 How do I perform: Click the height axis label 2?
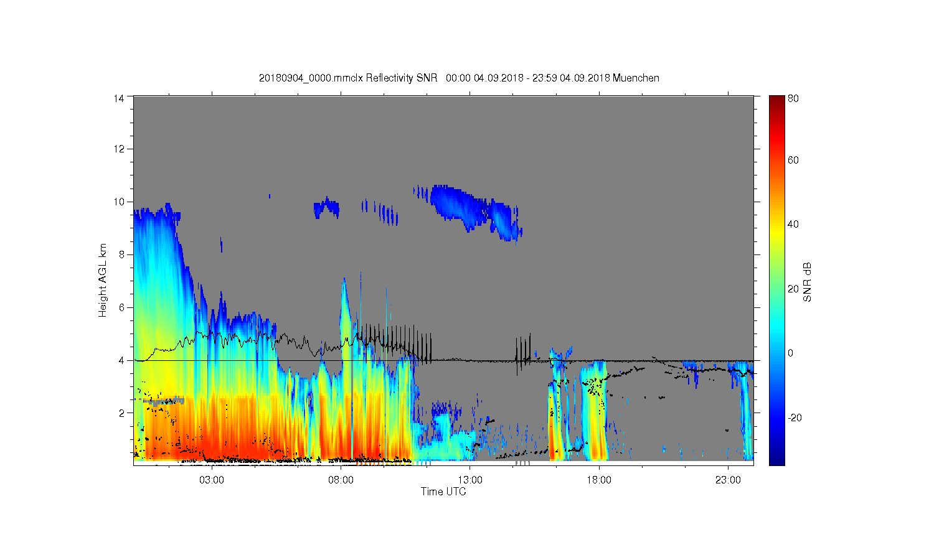pyautogui.click(x=122, y=413)
